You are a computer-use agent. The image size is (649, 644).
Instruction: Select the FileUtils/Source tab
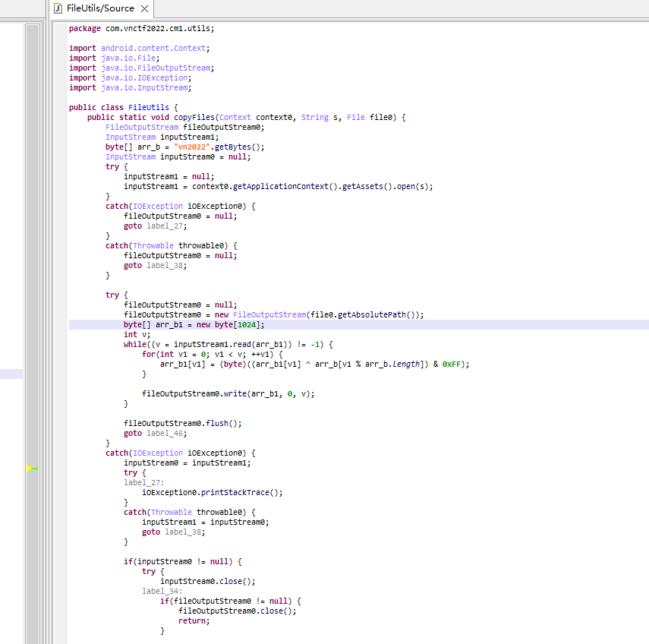tap(100, 8)
